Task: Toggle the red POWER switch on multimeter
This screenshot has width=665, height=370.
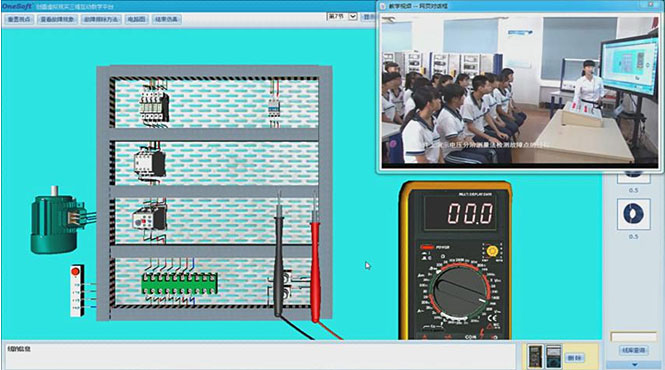Action: 427,247
